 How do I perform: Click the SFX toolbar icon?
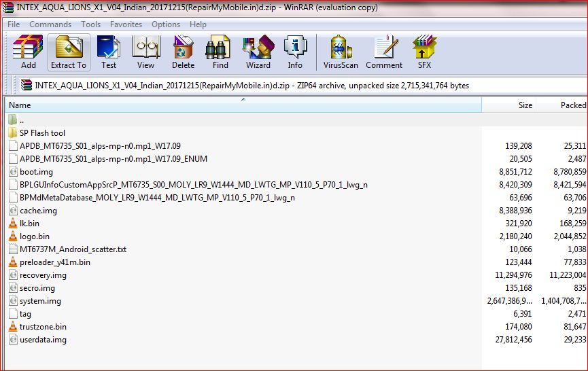tap(424, 52)
